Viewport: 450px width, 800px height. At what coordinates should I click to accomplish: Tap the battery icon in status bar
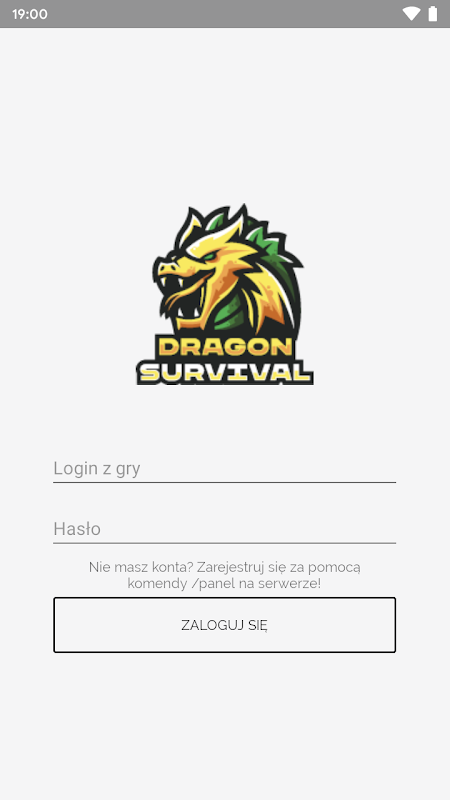[x=433, y=14]
